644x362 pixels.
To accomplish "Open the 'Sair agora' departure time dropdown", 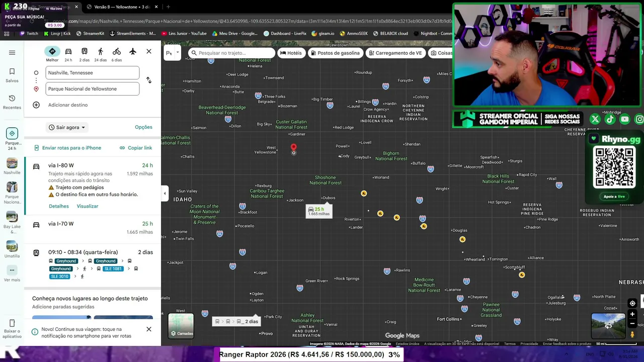I will 67,127.
